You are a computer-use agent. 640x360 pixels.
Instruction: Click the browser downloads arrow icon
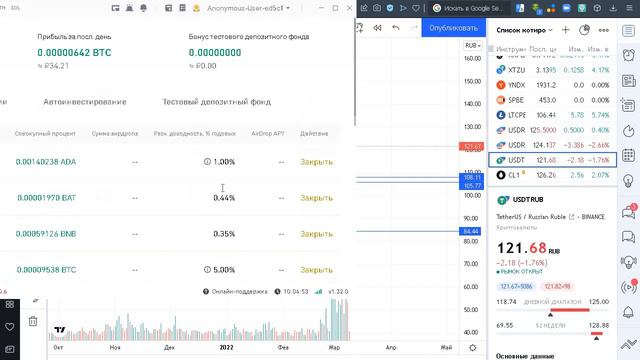pyautogui.click(x=613, y=8)
